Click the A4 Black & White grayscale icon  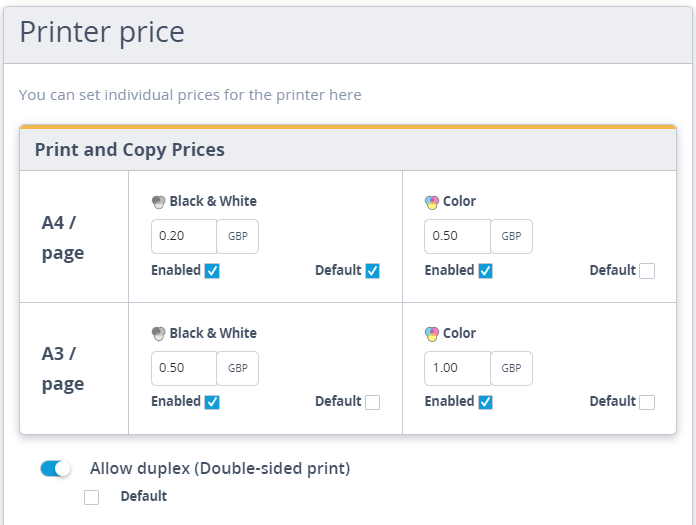click(x=158, y=202)
